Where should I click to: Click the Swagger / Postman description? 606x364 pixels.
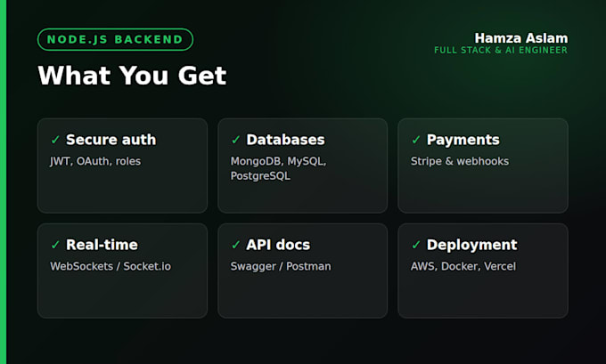point(281,267)
